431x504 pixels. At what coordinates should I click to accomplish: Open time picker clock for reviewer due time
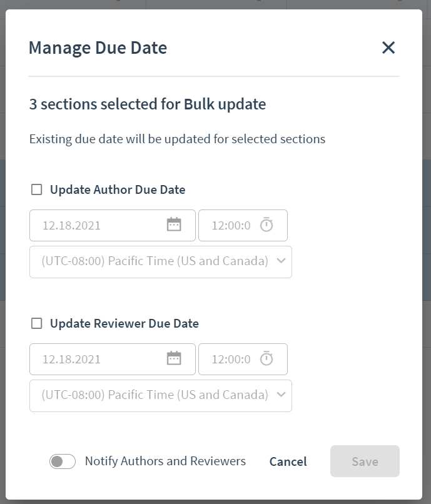(266, 358)
